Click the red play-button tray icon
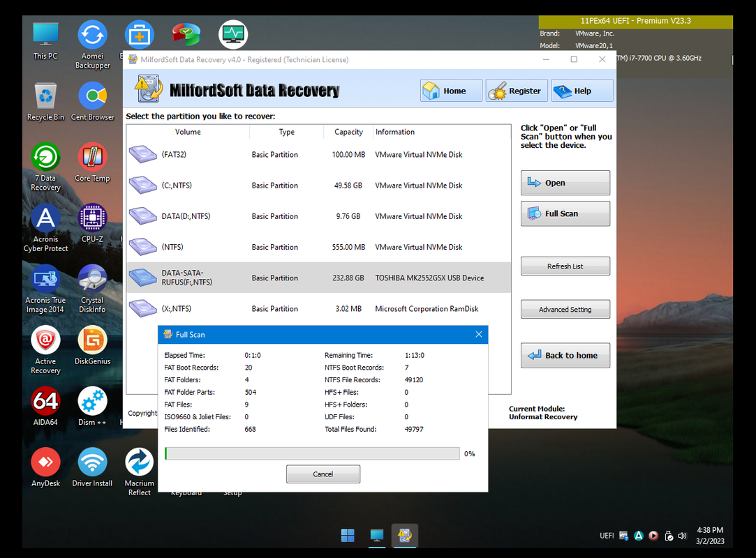The image size is (756, 558). point(653,536)
